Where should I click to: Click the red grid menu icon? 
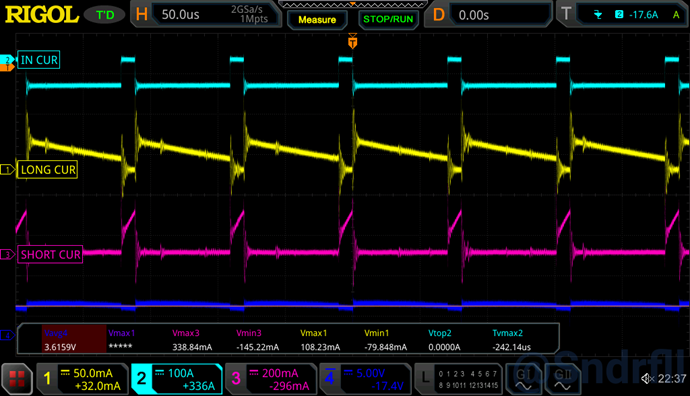[17, 379]
